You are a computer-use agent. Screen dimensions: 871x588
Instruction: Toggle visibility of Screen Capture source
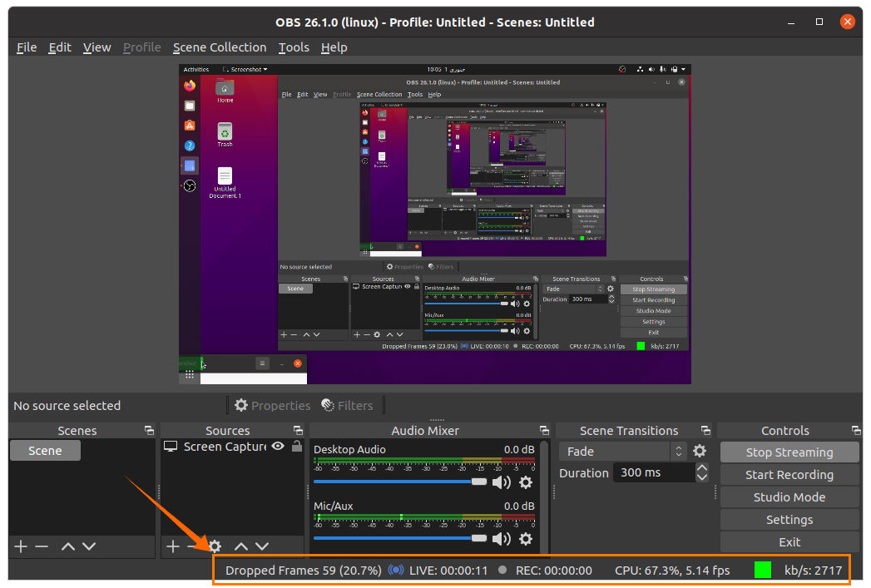click(x=279, y=447)
